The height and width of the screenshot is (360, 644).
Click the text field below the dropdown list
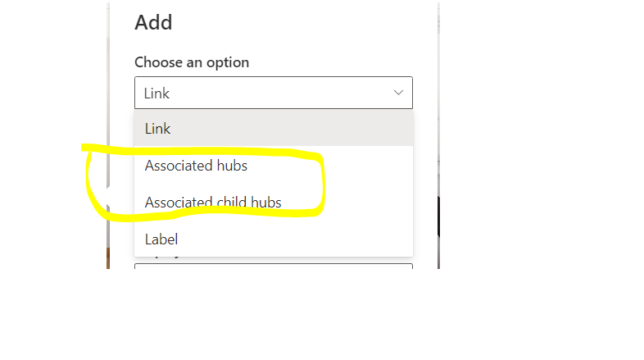coord(273,265)
